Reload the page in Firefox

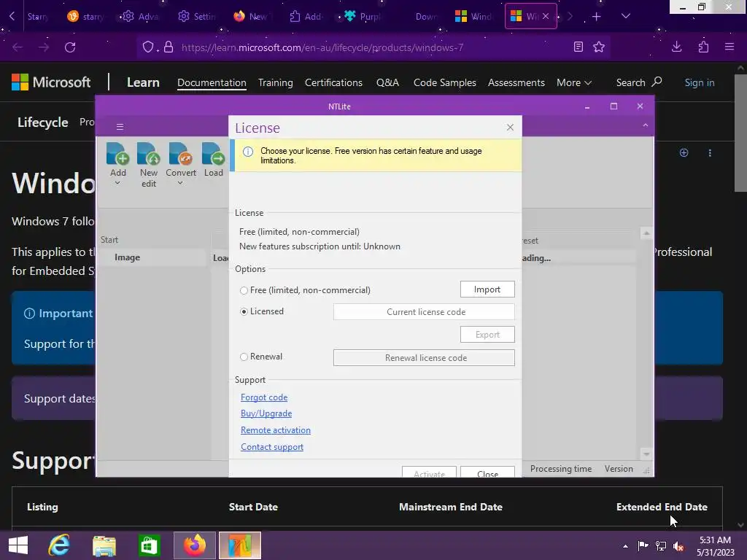tap(70, 47)
